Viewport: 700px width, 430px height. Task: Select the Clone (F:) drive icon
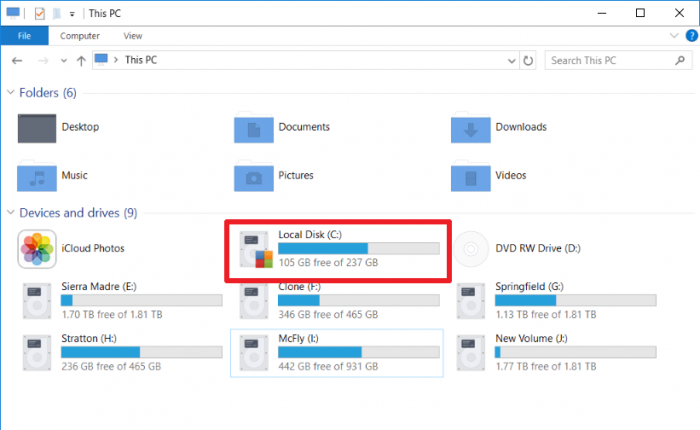254,301
